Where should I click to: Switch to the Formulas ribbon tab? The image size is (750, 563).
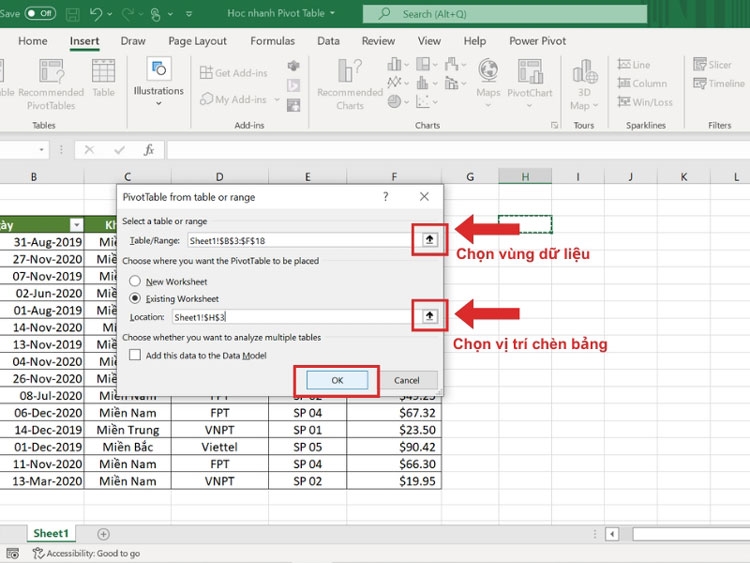tap(273, 41)
